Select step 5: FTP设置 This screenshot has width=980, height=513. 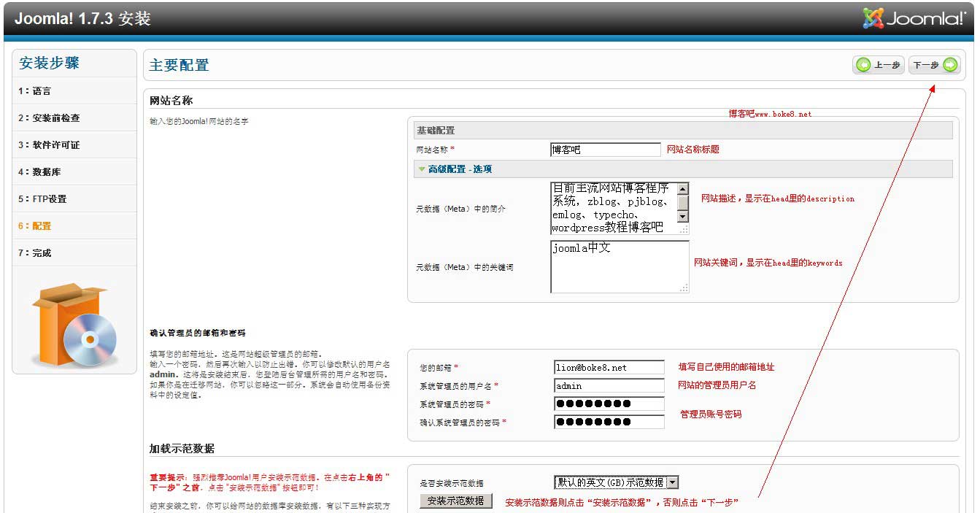coord(74,199)
